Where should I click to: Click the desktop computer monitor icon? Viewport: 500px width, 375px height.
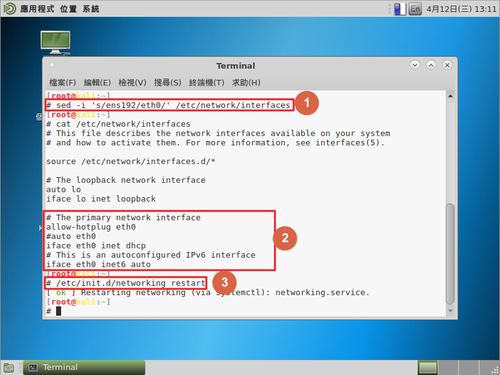point(55,43)
